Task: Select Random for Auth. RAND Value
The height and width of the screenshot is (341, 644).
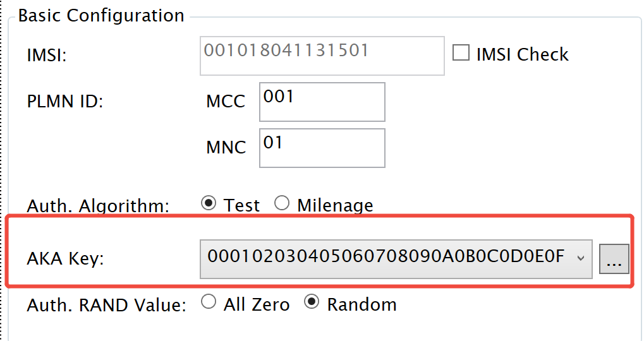Action: pos(311,303)
